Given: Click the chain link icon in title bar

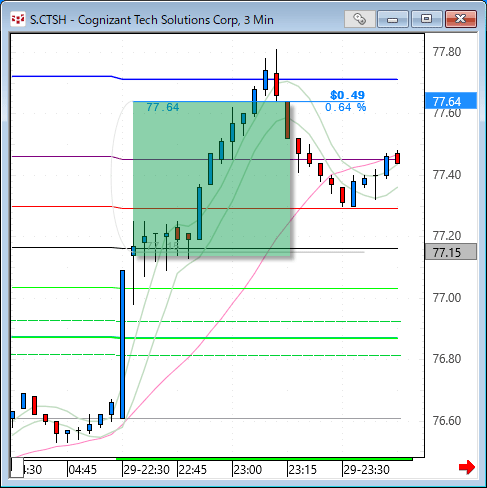Looking at the screenshot, I should point(360,19).
